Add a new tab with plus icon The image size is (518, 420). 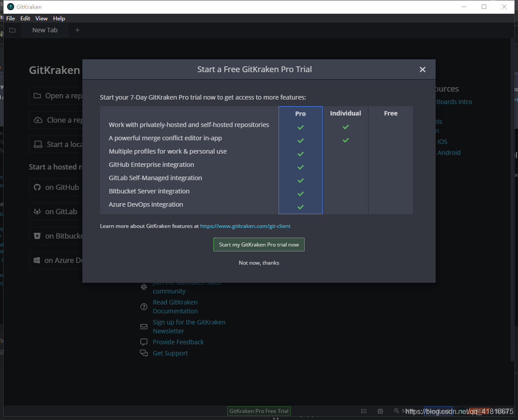(x=77, y=30)
